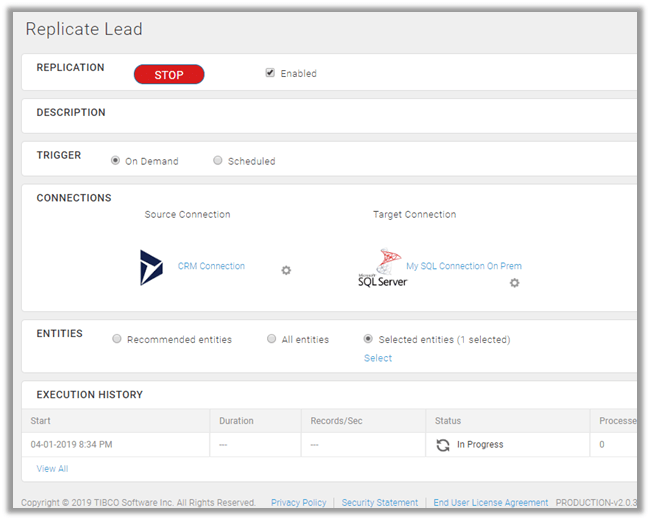
Task: Open the Privacy Policy link
Action: click(298, 502)
